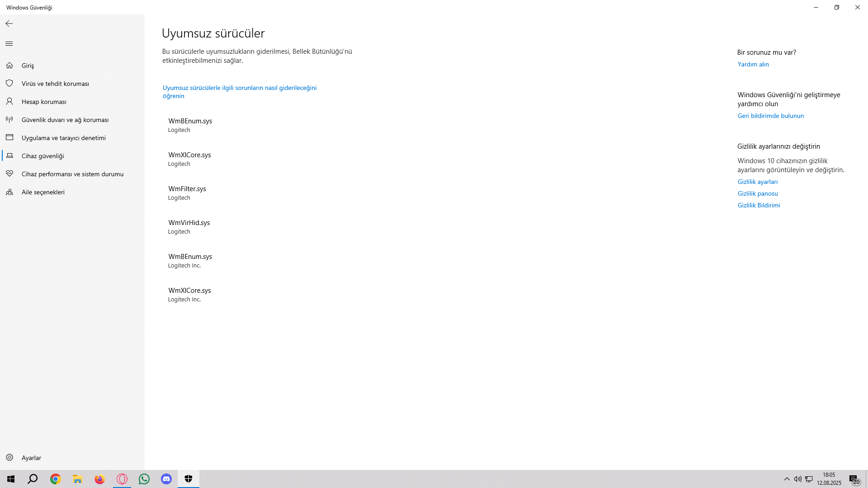Expand first WmBEnum.sys Logitech entry
The height and width of the screenshot is (488, 868).
tap(190, 125)
